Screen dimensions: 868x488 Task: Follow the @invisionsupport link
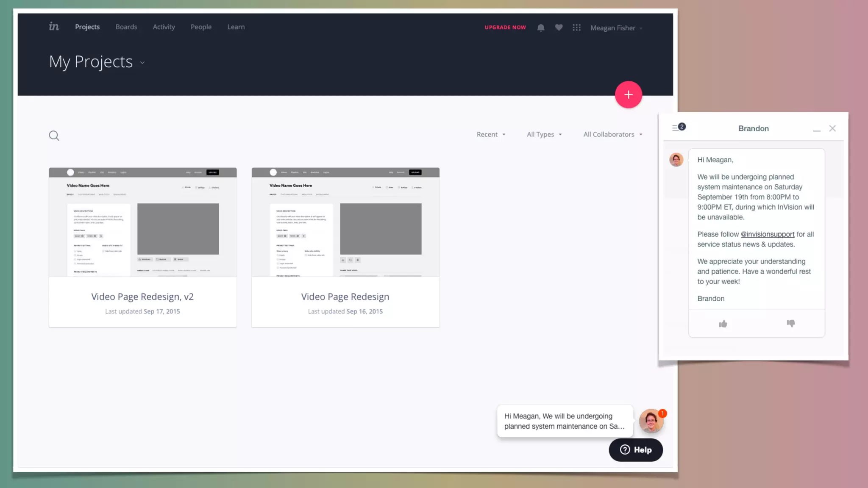[x=767, y=234]
